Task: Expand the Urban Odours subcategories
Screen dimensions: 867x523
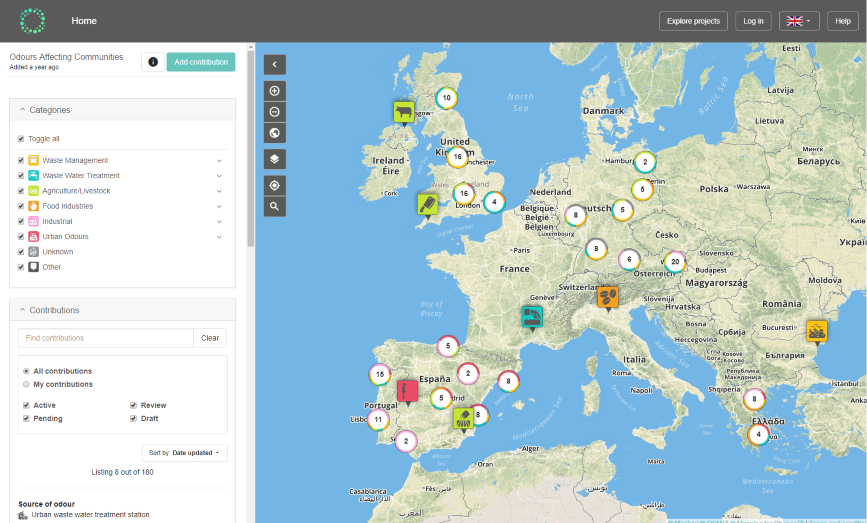Action: coord(219,237)
